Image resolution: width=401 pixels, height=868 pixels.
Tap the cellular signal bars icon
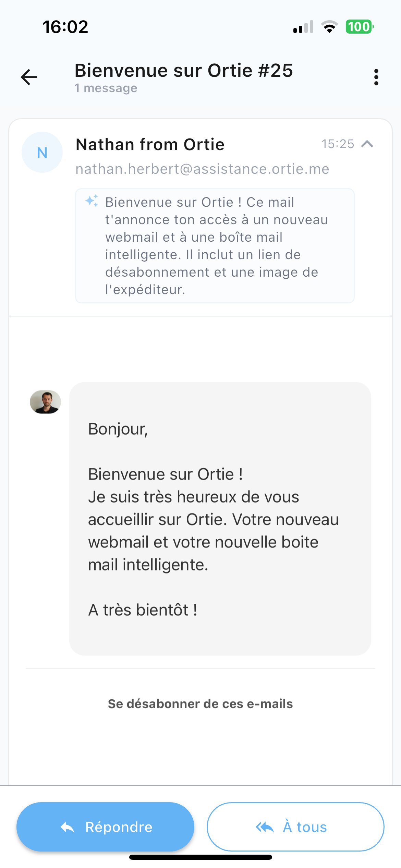[303, 27]
